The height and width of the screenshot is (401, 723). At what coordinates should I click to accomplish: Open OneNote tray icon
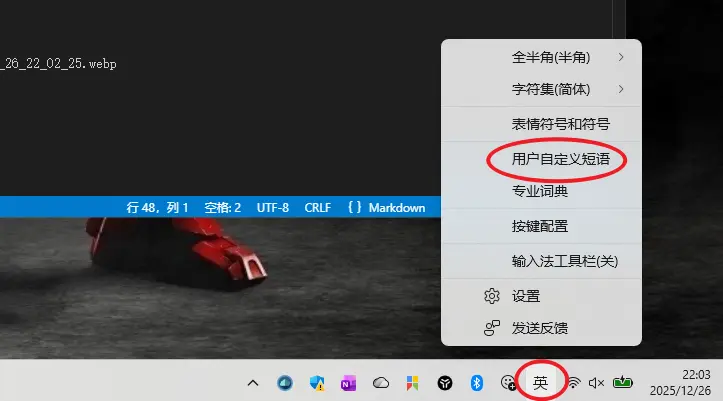click(348, 383)
